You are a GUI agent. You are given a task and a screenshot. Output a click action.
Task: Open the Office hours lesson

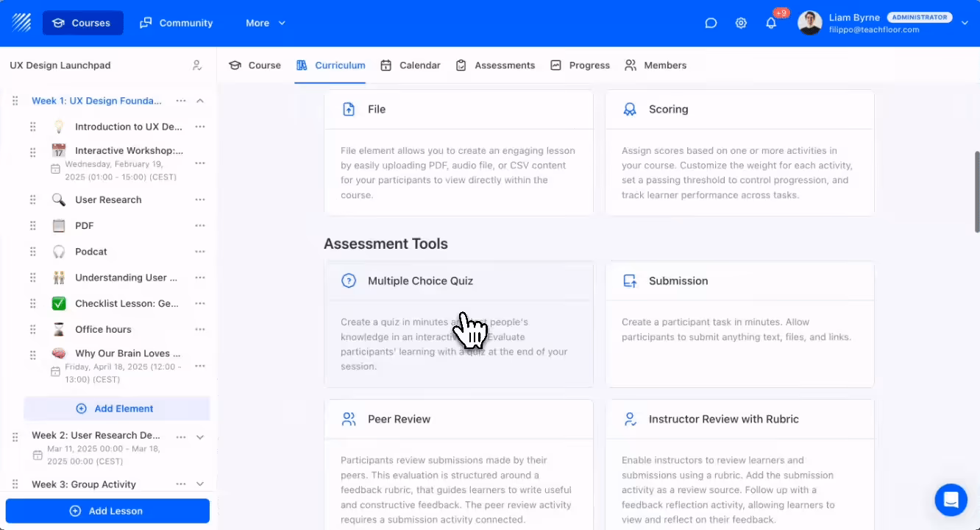[103, 330]
